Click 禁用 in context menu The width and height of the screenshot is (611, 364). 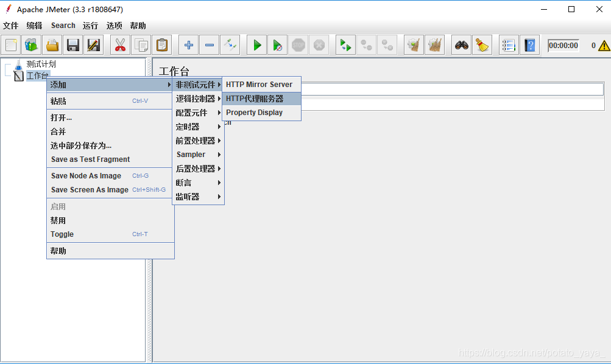tap(110, 220)
